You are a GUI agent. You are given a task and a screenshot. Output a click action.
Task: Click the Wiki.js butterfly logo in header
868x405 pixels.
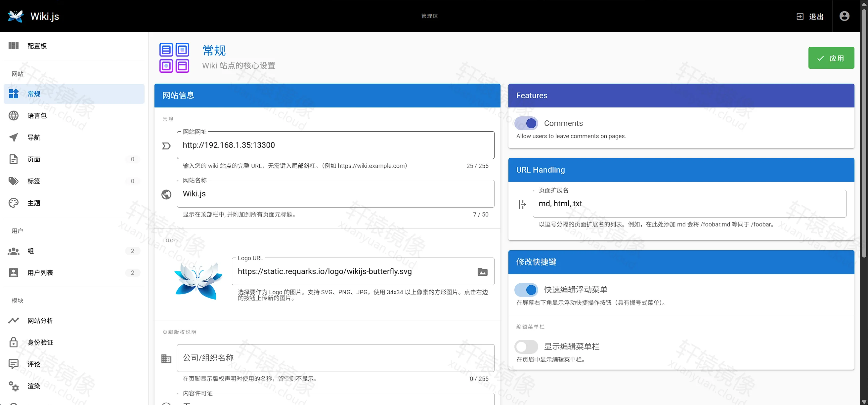[16, 16]
